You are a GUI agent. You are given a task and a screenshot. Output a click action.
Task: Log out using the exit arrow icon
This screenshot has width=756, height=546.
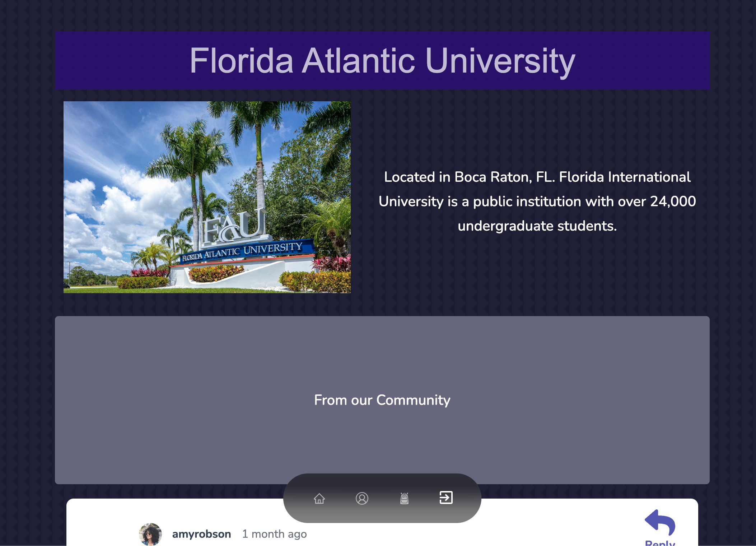click(x=446, y=498)
